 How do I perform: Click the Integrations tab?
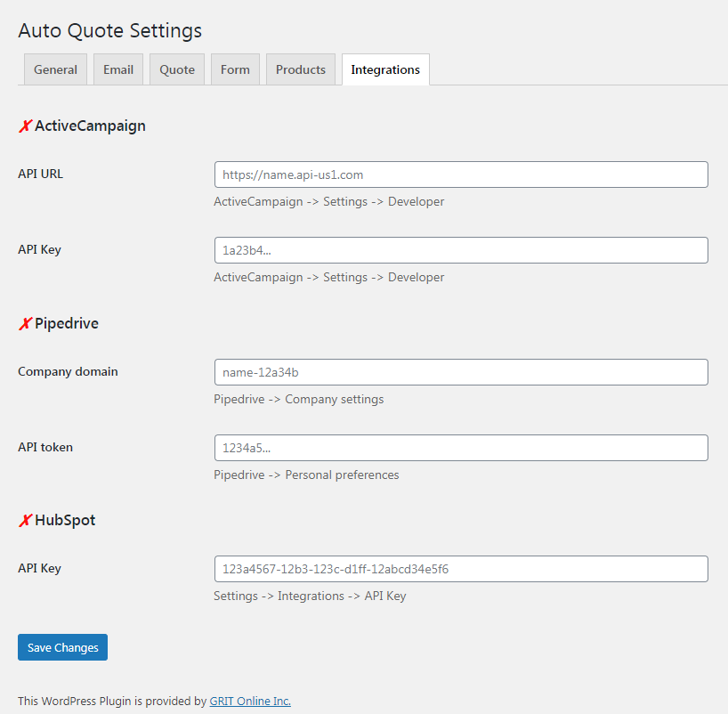pyautogui.click(x=385, y=69)
